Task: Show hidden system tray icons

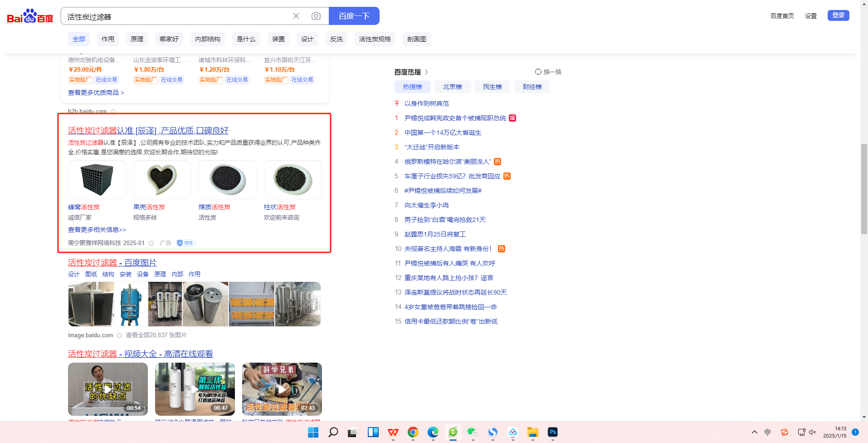Action: 754,432
